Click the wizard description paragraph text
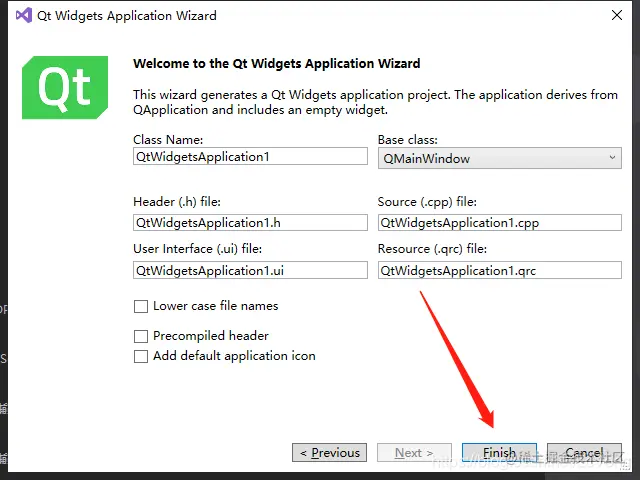 pos(376,102)
